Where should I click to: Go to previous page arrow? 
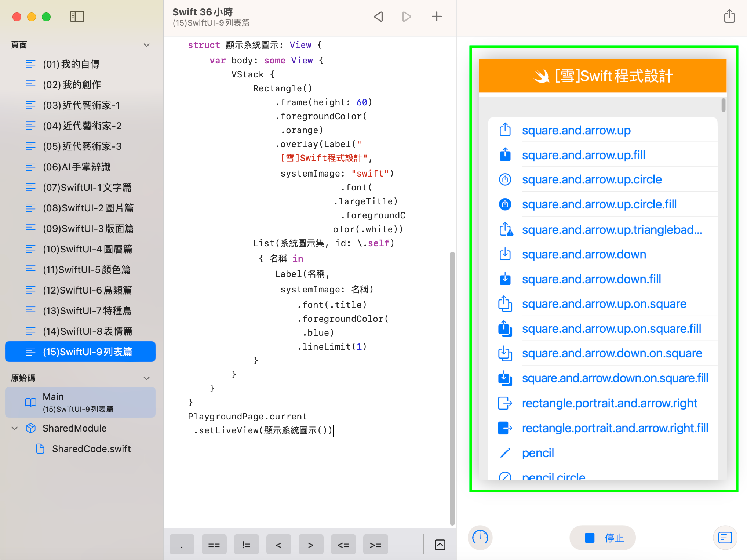pos(379,17)
